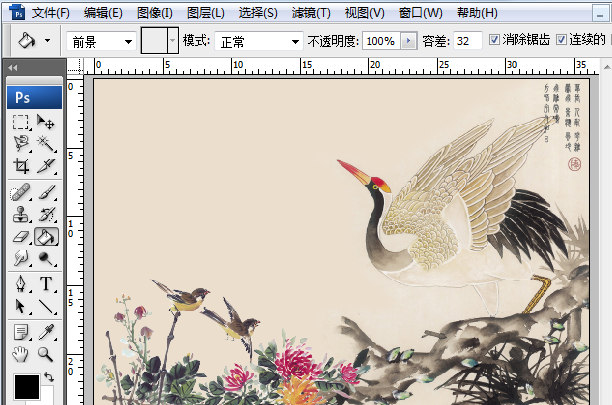Minimize the Photoshop window
612x405 pixels.
point(600,14)
